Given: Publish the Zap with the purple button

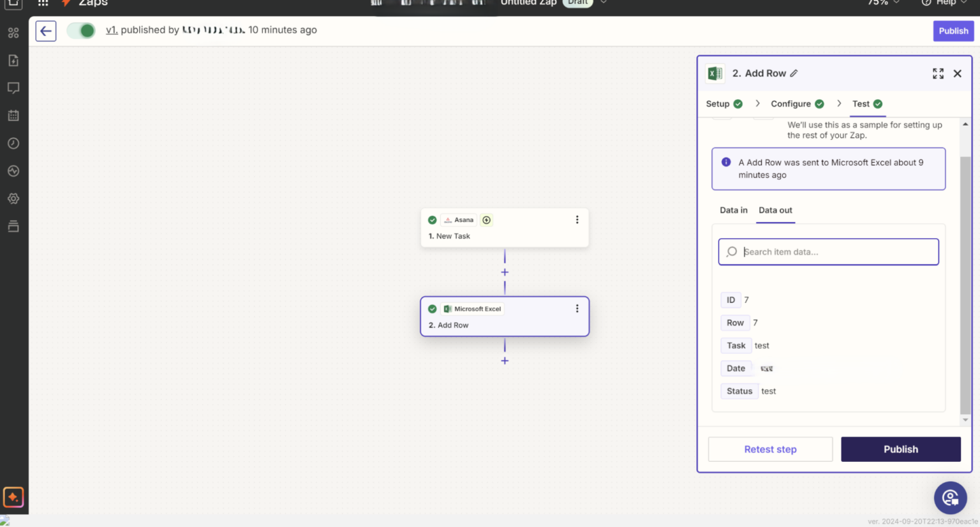Looking at the screenshot, I should (x=953, y=31).
